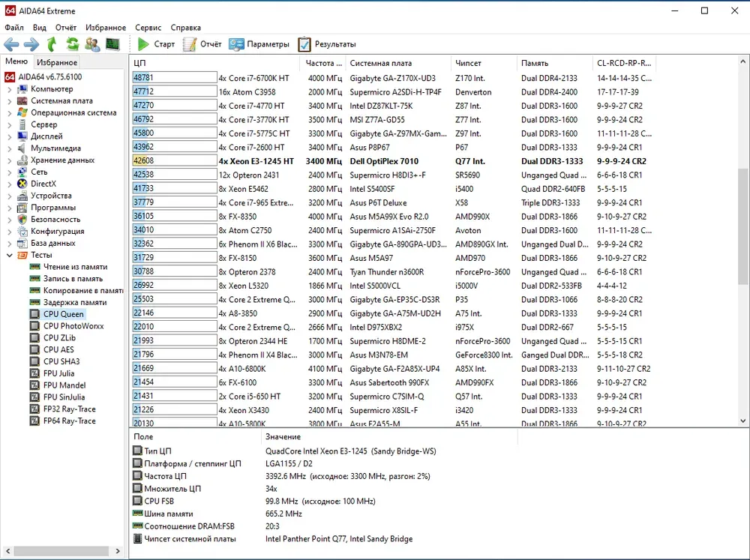This screenshot has width=750, height=560.
Task: Open the Сервис menu
Action: tap(148, 28)
